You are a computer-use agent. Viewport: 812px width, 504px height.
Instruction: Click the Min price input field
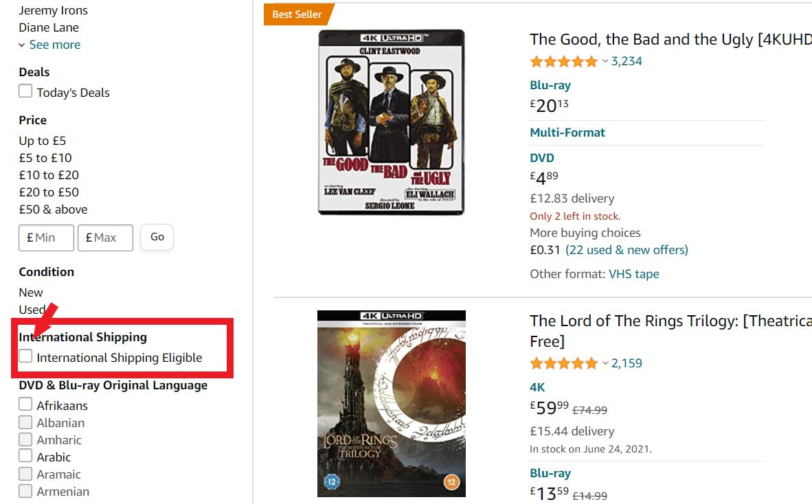pos(46,237)
